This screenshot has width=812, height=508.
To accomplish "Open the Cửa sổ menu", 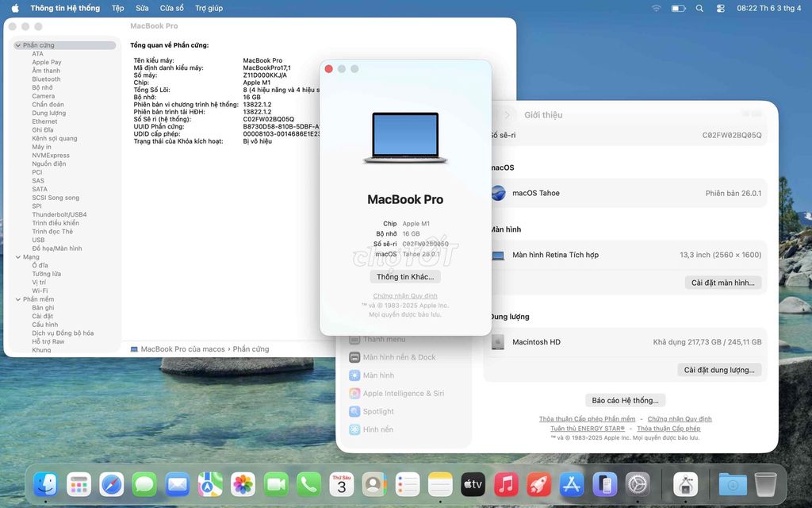I will point(171,8).
